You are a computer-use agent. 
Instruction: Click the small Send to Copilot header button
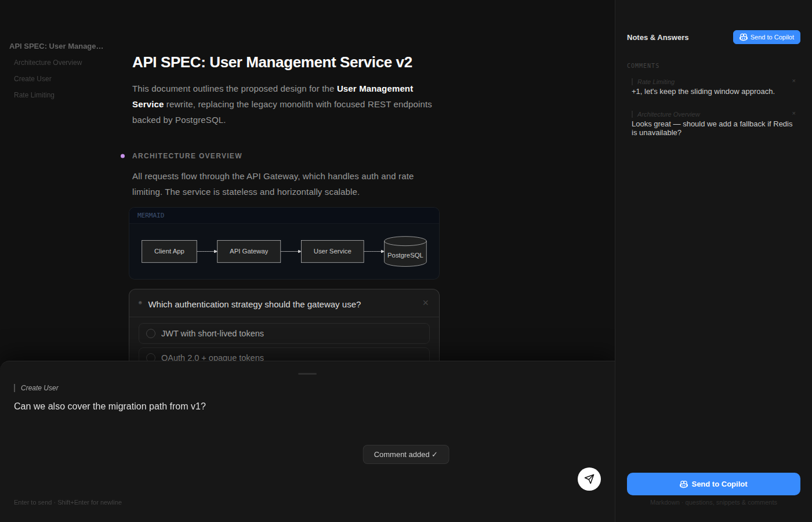(x=766, y=37)
